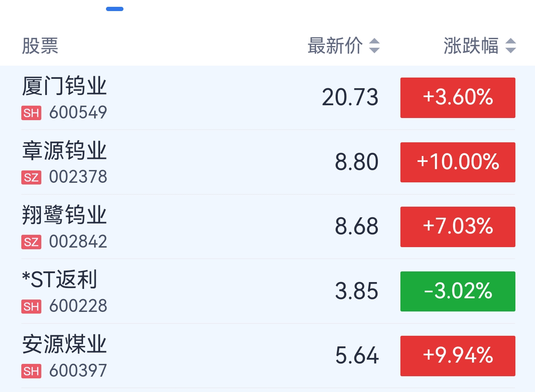This screenshot has width=535, height=392.
Task: Click SH badge next to 600549
Action: tap(31, 113)
